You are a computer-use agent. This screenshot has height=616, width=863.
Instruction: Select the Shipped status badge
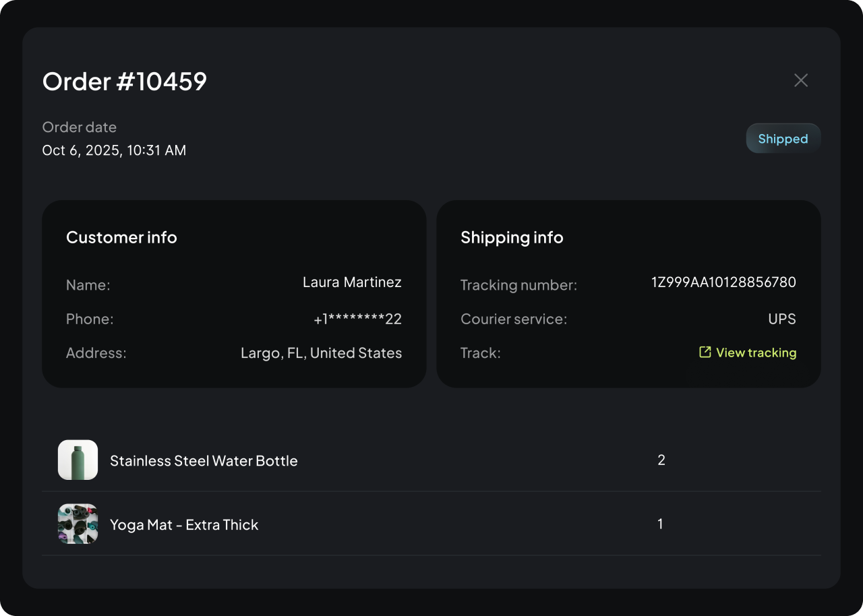[x=783, y=138]
